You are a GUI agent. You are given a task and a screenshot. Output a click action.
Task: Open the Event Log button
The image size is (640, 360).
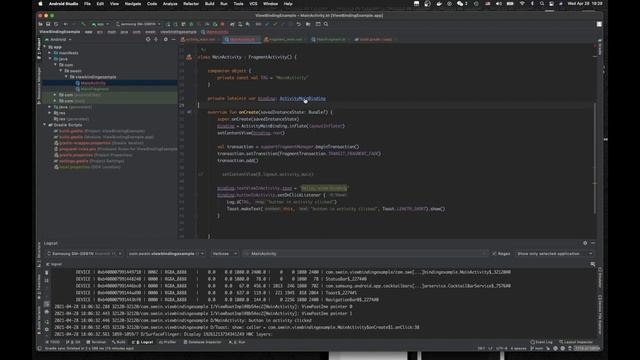542,342
